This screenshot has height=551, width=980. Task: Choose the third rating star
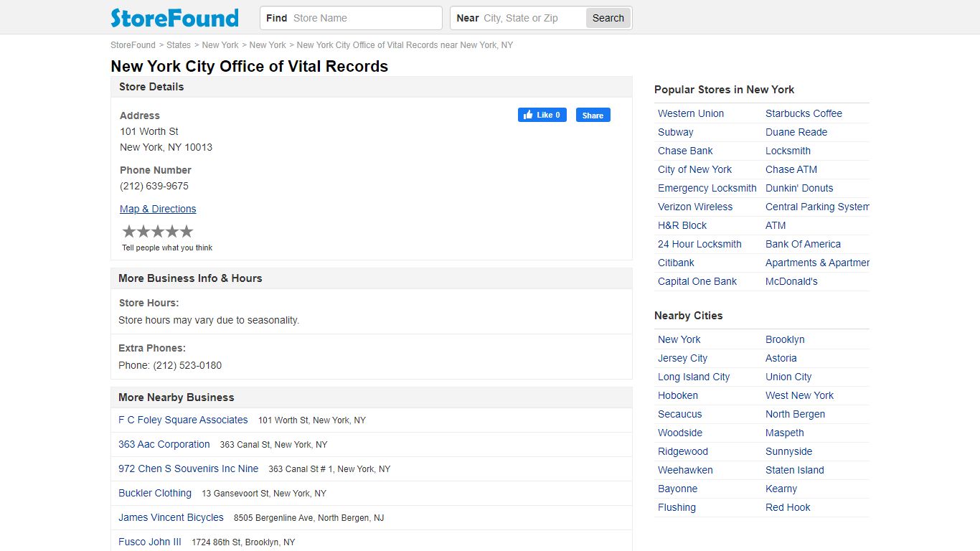coord(158,231)
